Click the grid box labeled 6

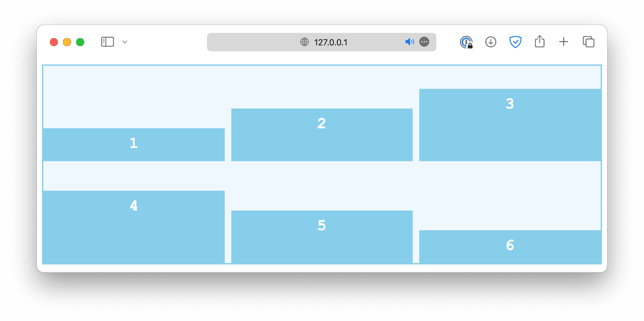pyautogui.click(x=510, y=247)
